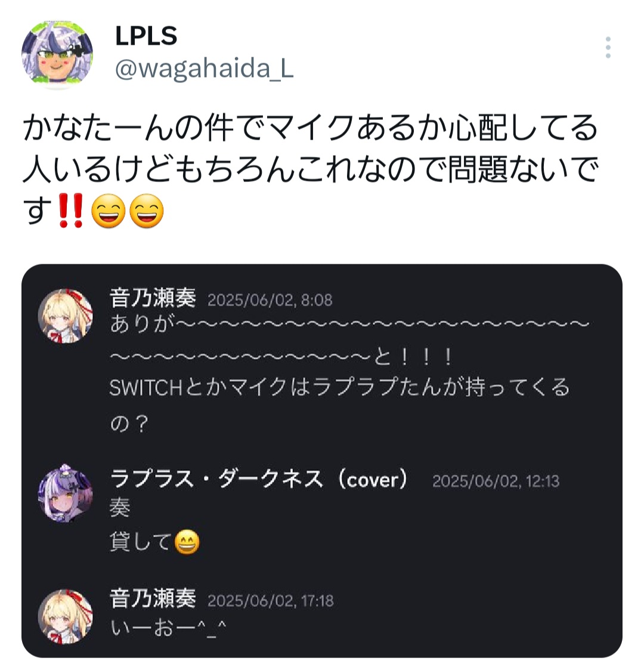Click the smiling emoji after 貸して
The height and width of the screenshot is (670, 644).
tap(187, 542)
